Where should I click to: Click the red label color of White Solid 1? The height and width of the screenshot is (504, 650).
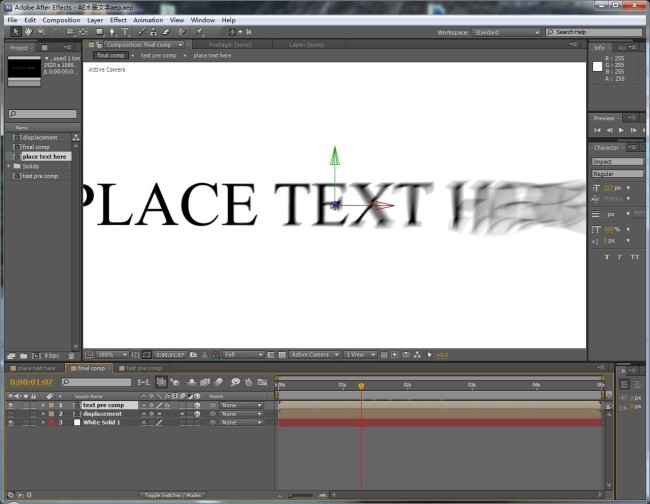coord(52,422)
